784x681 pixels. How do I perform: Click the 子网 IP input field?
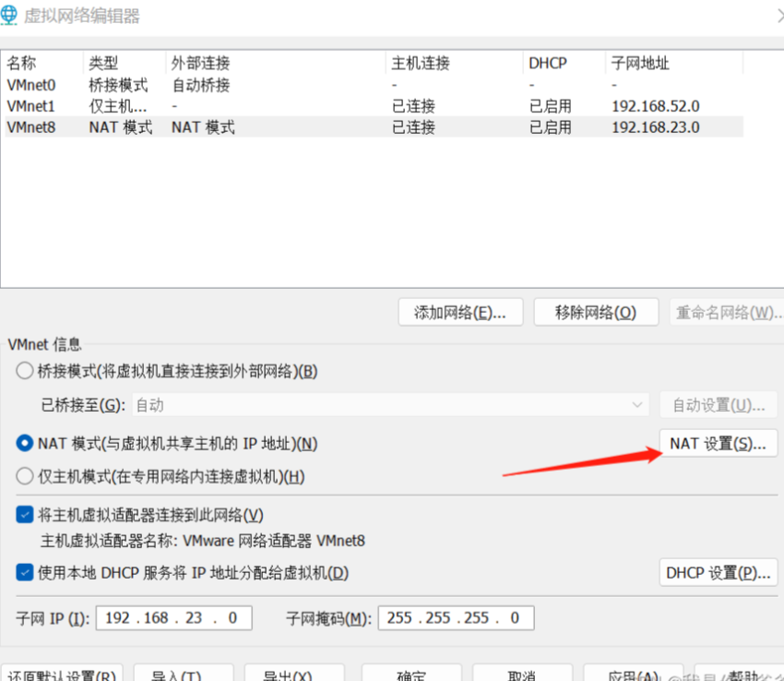pos(173,617)
